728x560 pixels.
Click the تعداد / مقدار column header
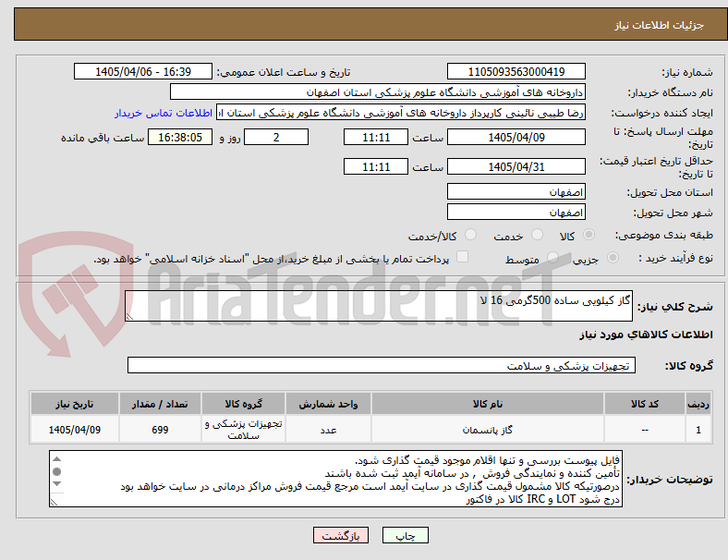coord(160,404)
